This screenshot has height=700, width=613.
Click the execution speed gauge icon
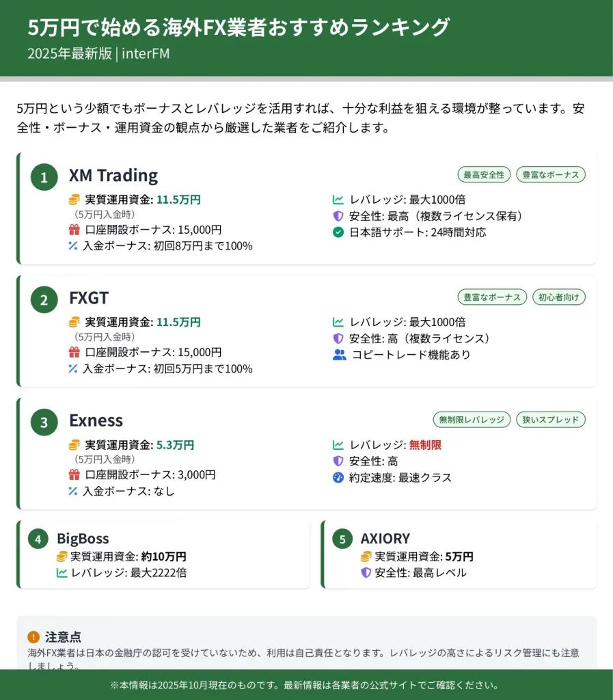pyautogui.click(x=338, y=477)
